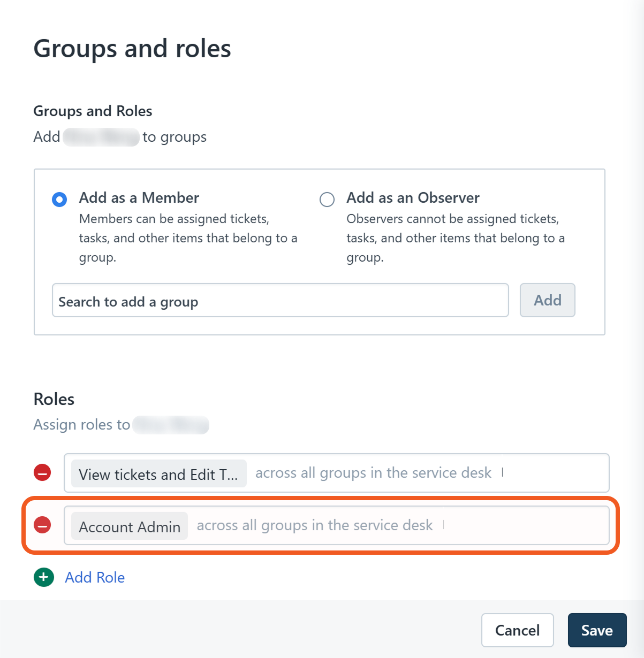
Task: Save the groups and roles changes
Action: 597,630
